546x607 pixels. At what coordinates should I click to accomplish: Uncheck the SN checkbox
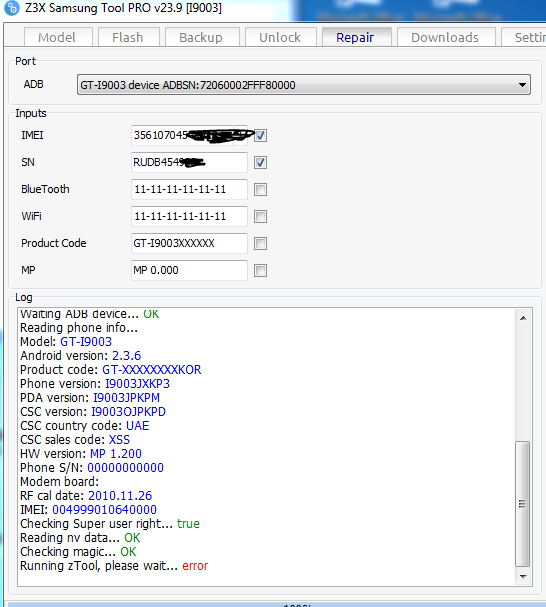(x=260, y=163)
